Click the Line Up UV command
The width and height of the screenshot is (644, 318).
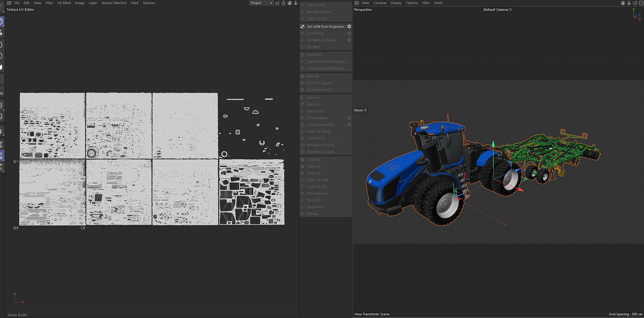[x=325, y=112]
